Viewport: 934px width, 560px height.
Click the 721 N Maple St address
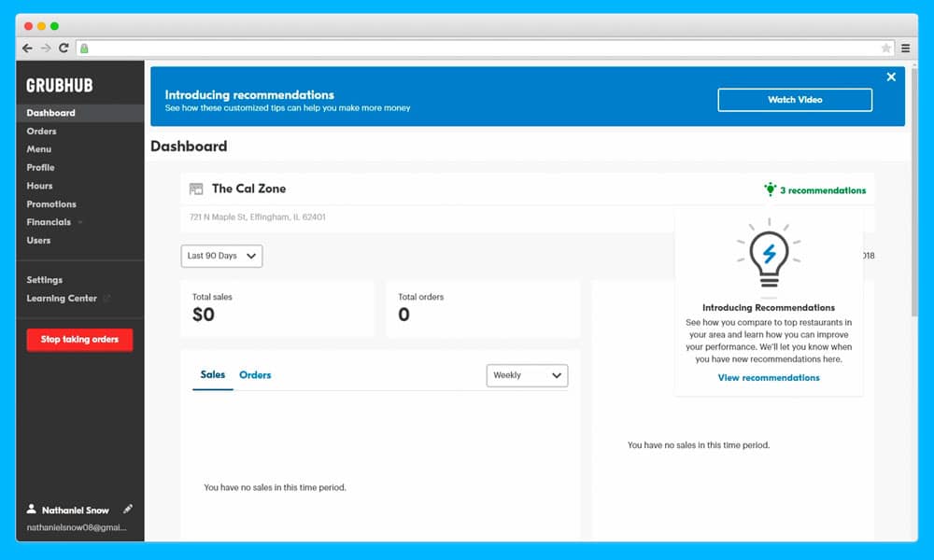(258, 217)
